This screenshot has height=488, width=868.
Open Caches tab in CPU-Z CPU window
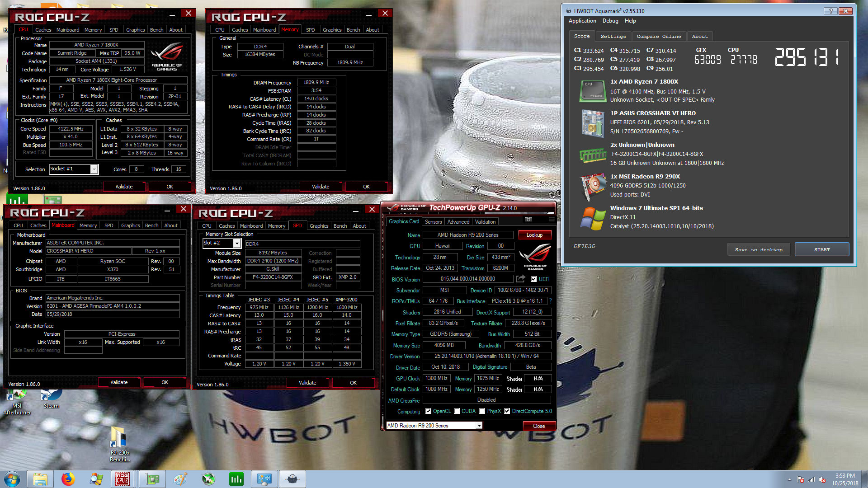(x=43, y=30)
